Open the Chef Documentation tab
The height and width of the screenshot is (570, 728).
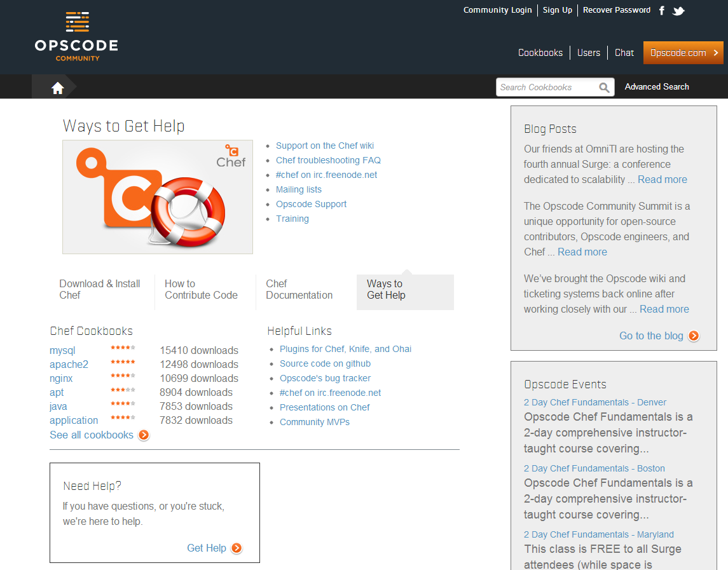tap(299, 290)
